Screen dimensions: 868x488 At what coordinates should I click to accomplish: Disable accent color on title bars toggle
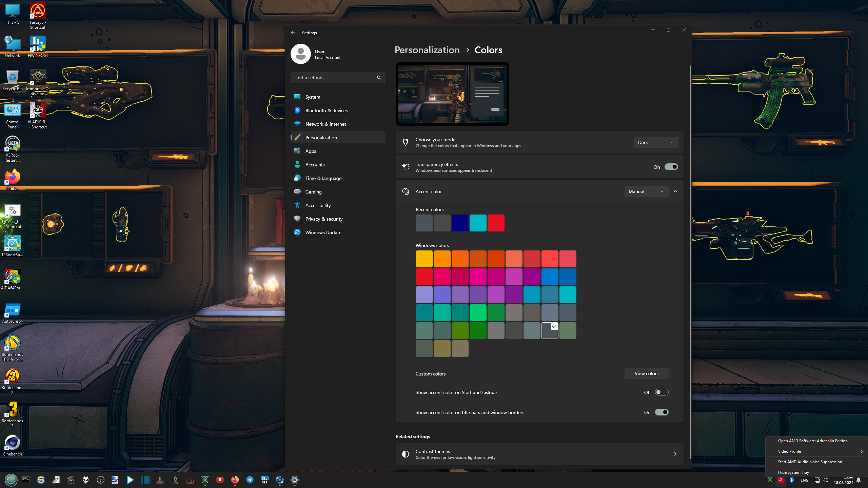click(662, 412)
